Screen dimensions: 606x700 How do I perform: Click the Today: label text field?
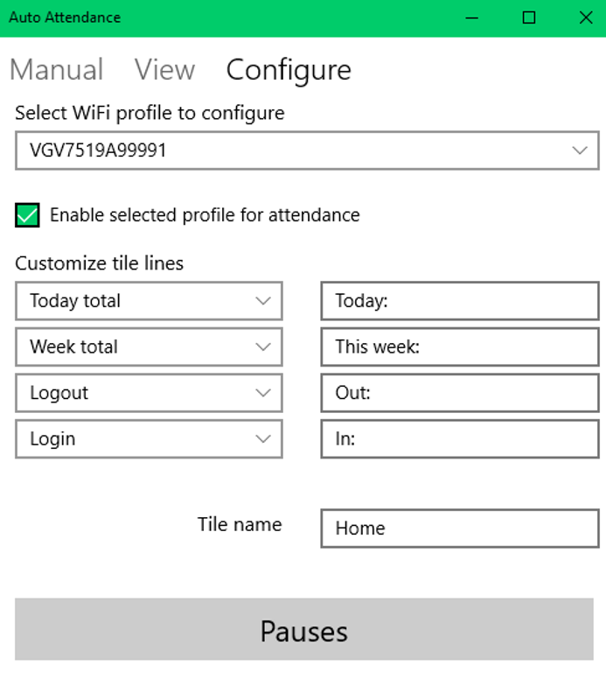point(459,301)
